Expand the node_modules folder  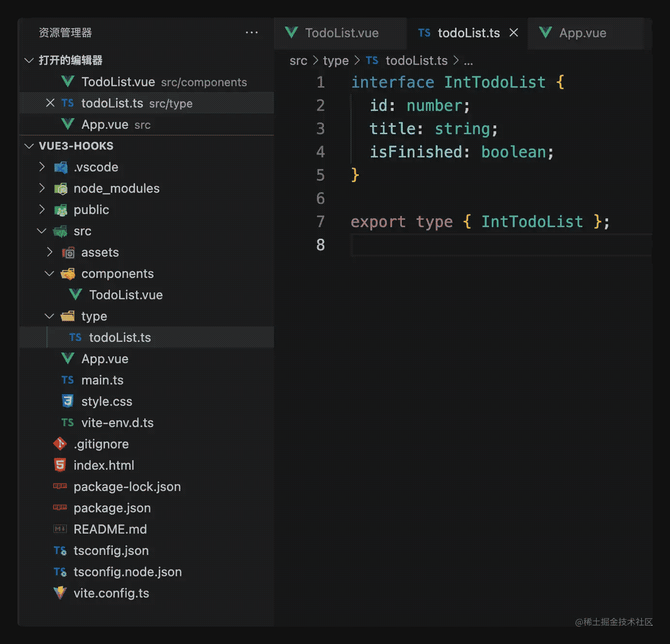(42, 188)
